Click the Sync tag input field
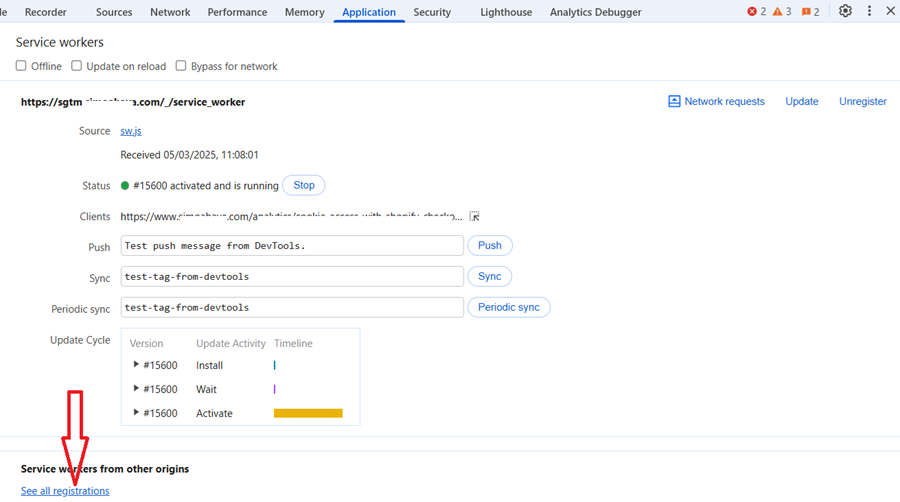 (292, 277)
